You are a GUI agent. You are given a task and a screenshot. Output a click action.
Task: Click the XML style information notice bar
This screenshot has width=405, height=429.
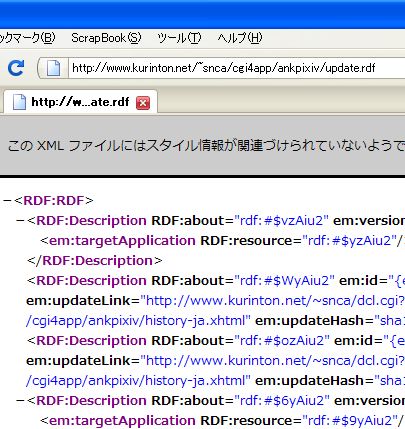[202, 145]
